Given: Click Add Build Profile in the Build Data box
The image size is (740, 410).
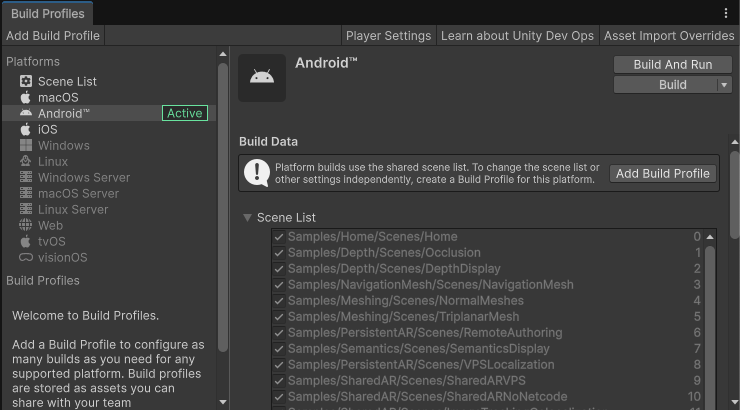Looking at the screenshot, I should 663,174.
